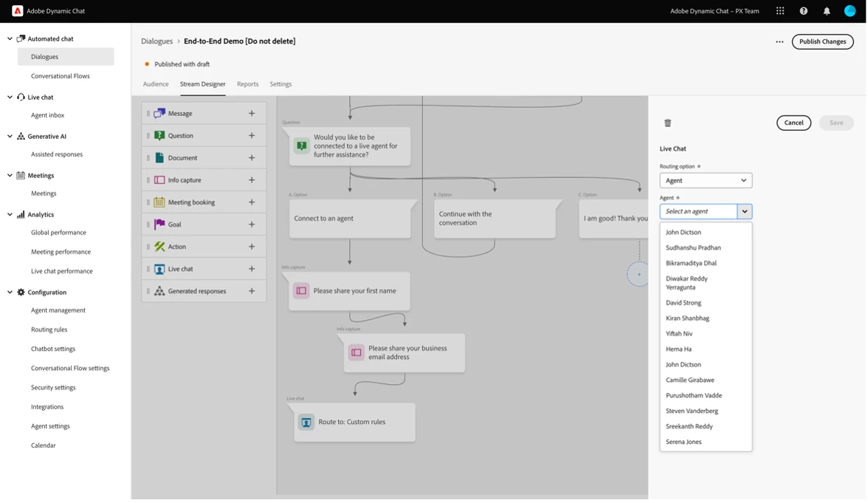Collapse the Meetings section

click(10, 176)
